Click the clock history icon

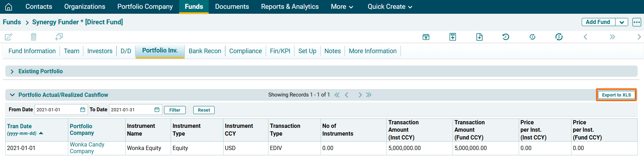tap(506, 37)
